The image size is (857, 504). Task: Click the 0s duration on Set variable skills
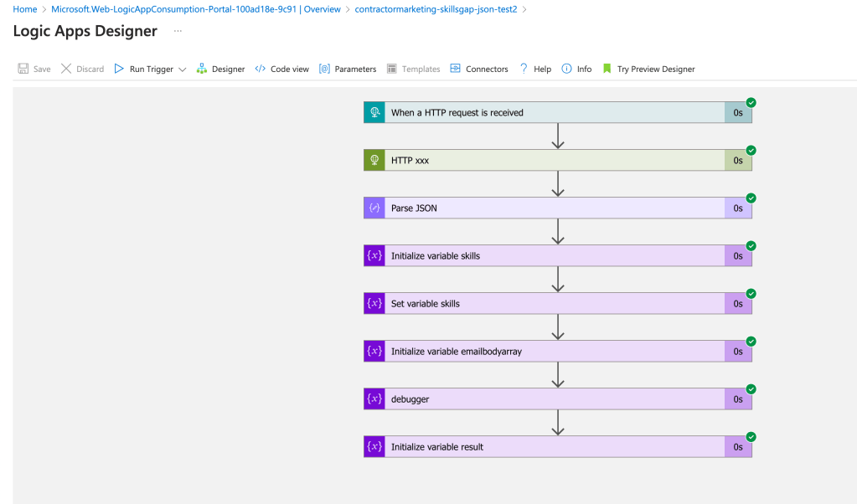click(x=738, y=304)
